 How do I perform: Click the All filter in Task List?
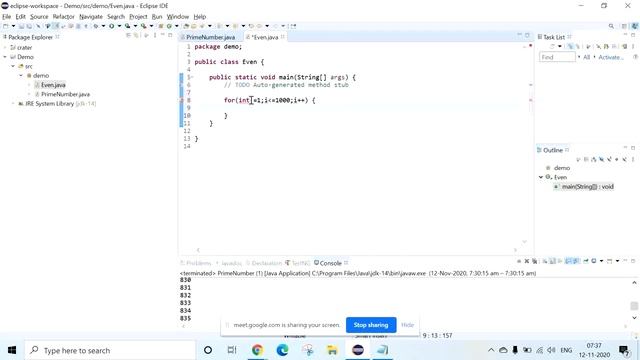tap(587, 57)
